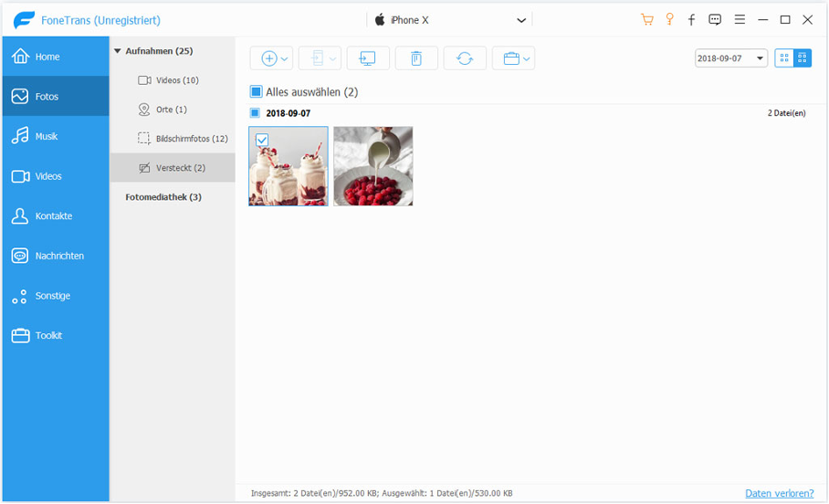Click the register key icon
The image size is (829, 504).
click(669, 19)
